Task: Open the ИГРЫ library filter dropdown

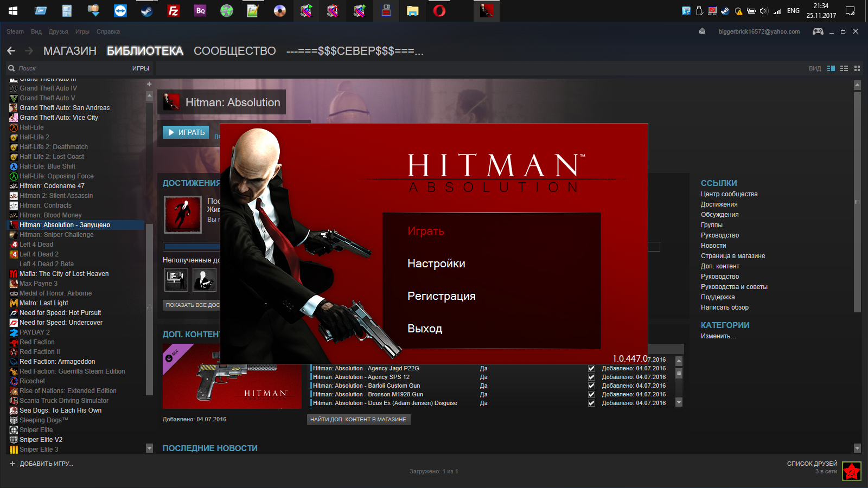Action: tap(141, 68)
